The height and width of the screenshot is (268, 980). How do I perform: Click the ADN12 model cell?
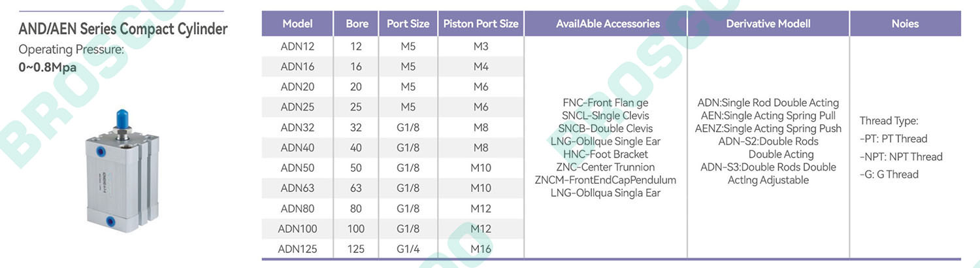tap(297, 46)
